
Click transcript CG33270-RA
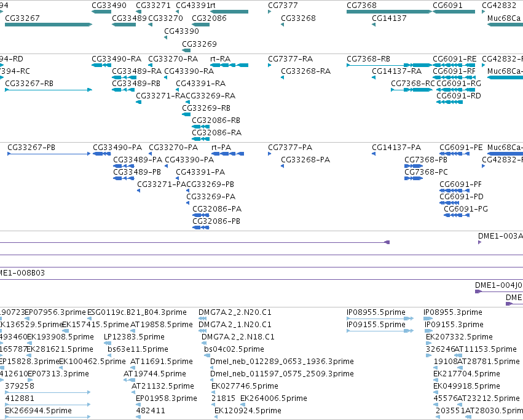coord(173,59)
